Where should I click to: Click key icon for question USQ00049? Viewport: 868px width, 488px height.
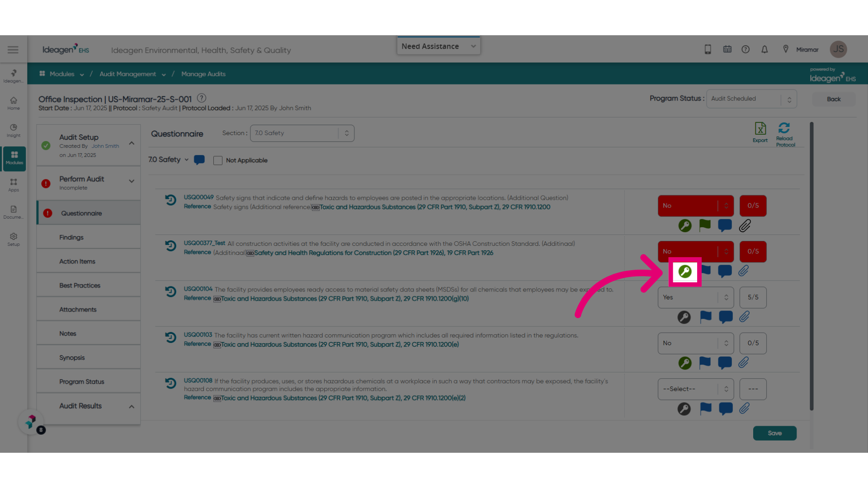click(685, 225)
